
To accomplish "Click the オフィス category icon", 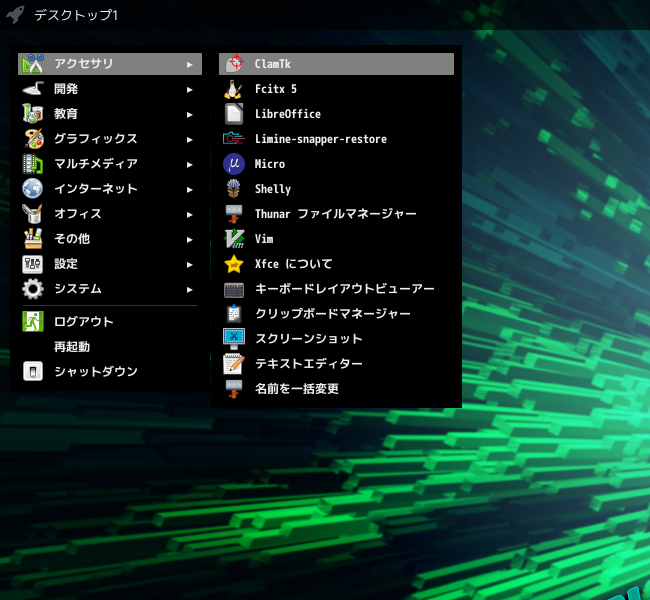I will point(33,214).
